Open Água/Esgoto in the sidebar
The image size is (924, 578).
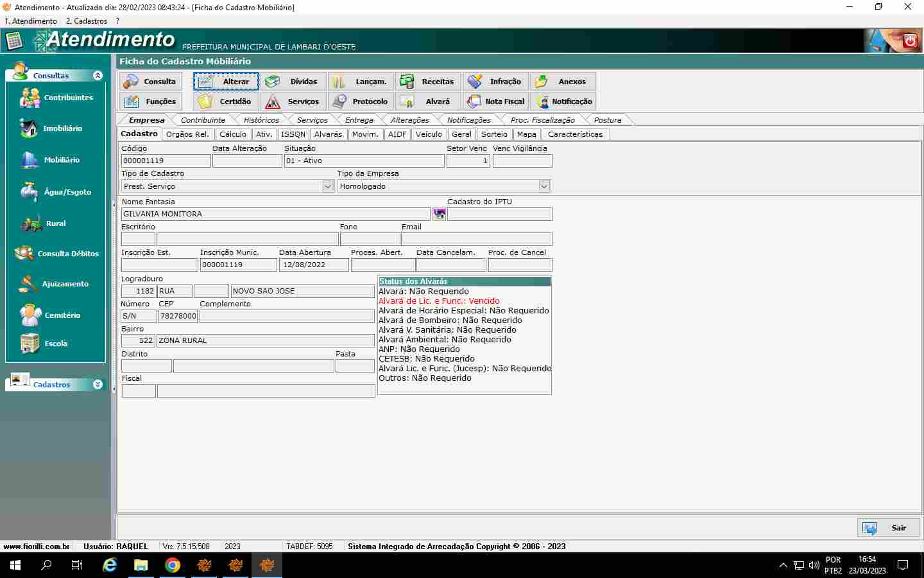point(56,192)
